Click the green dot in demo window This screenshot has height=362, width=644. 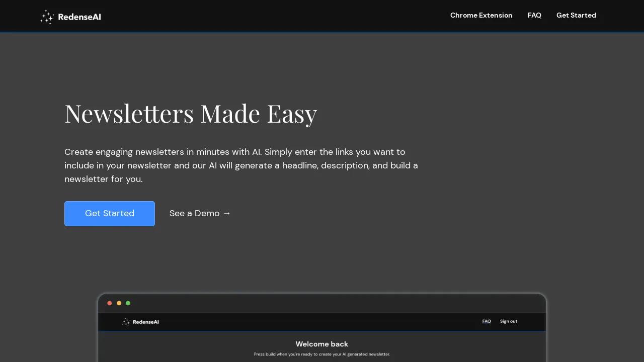pyautogui.click(x=128, y=303)
